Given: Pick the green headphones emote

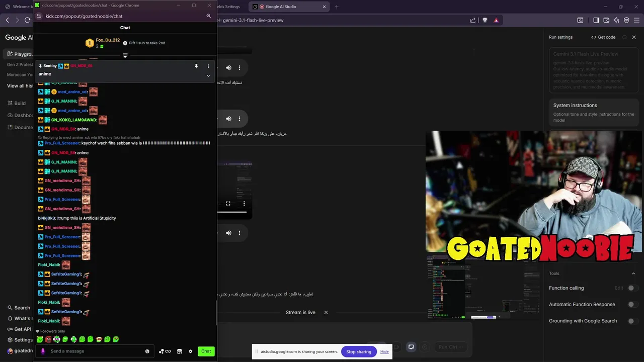Looking at the screenshot, I should point(73,339).
